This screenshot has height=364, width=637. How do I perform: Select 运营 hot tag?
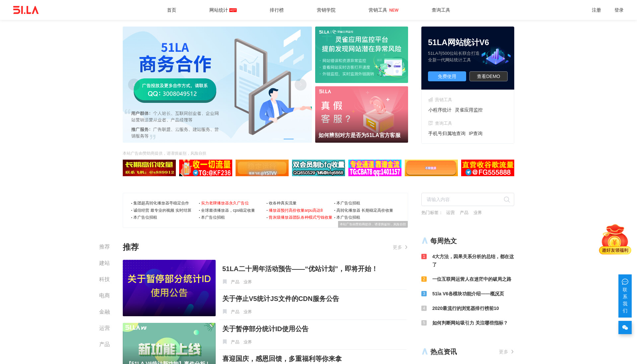tap(451, 213)
